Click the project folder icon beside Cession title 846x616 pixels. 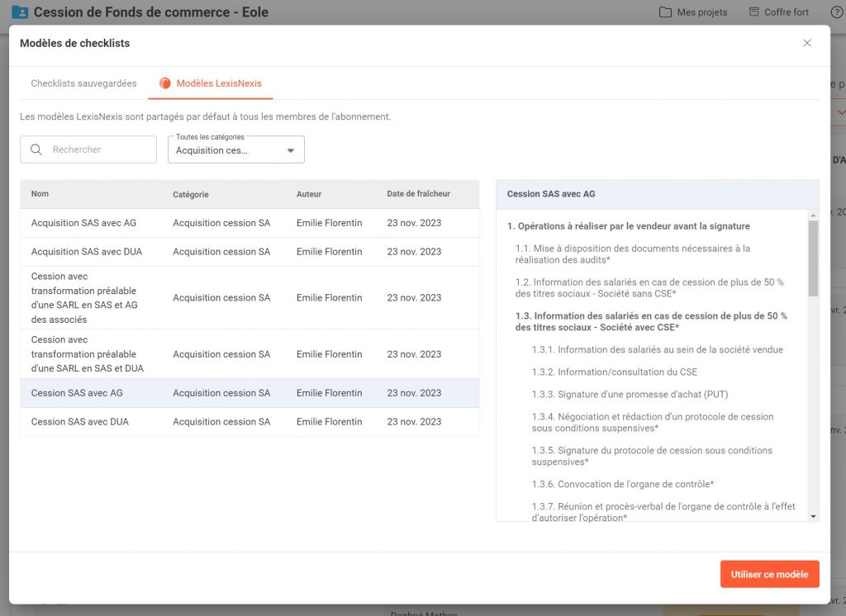[x=20, y=12]
